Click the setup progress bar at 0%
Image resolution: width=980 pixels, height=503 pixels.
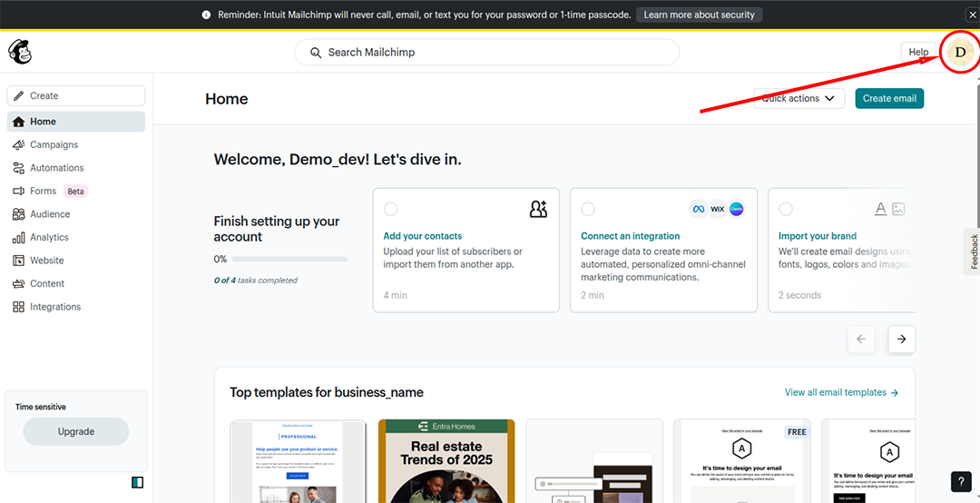click(289, 259)
